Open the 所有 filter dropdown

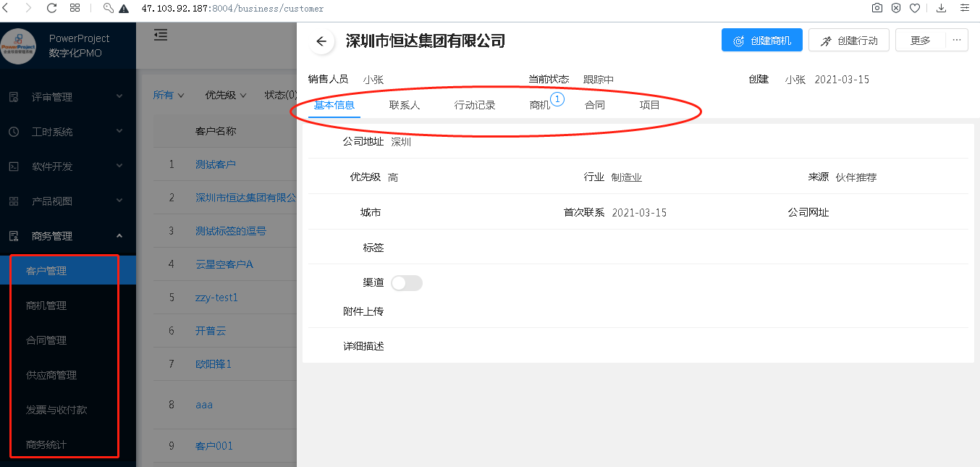point(169,95)
